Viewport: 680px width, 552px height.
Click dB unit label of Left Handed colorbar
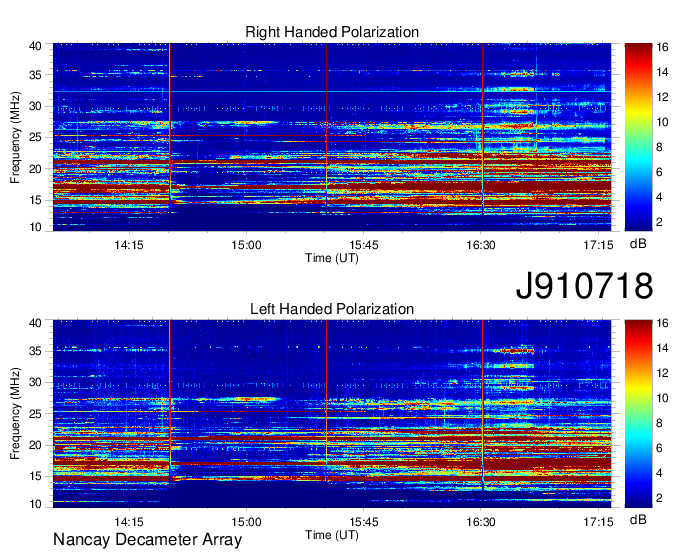[x=638, y=519]
